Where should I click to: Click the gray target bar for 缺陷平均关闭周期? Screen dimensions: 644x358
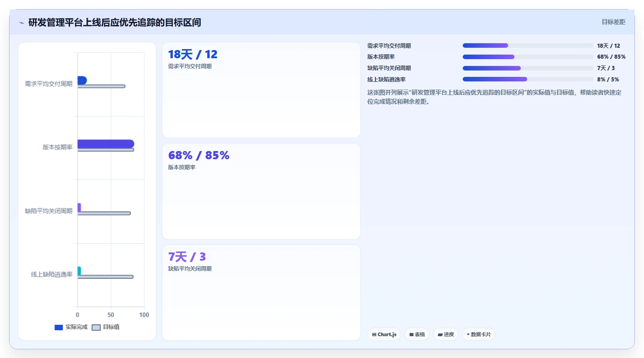(104, 213)
